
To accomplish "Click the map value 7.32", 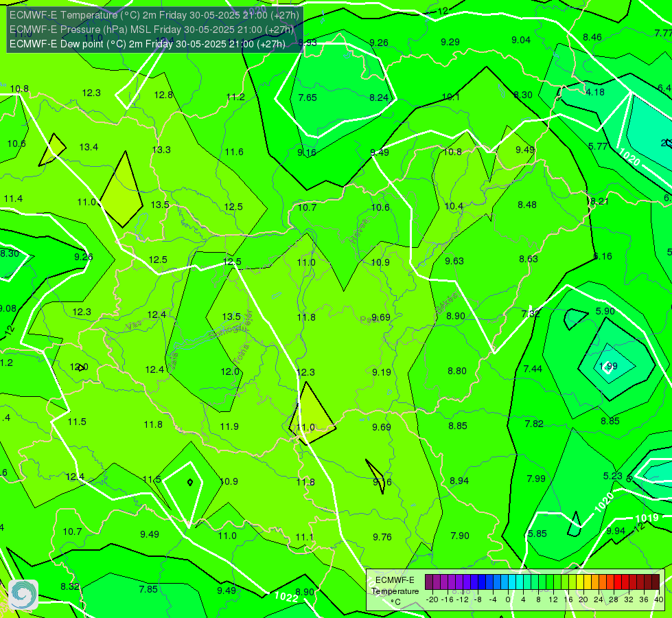I will [x=531, y=314].
